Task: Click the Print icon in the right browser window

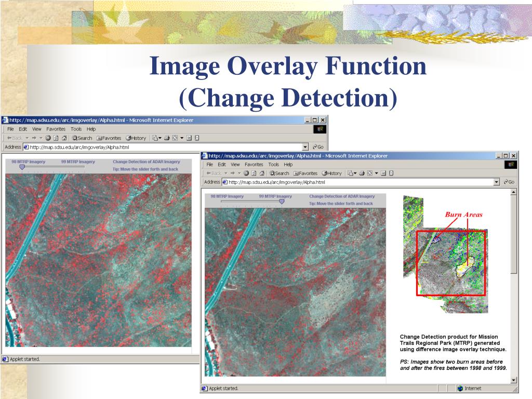Action: (x=362, y=174)
